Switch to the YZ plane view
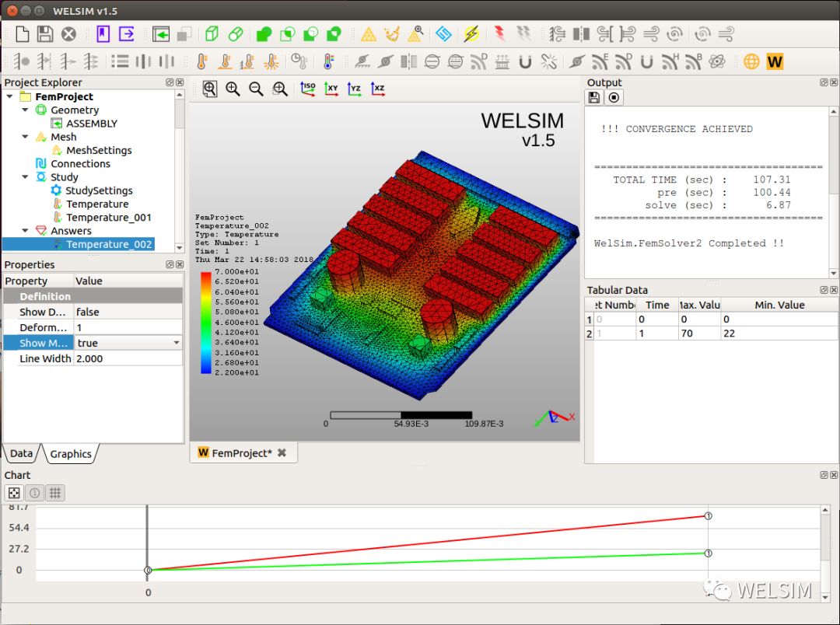This screenshot has height=625, width=840. pos(354,89)
